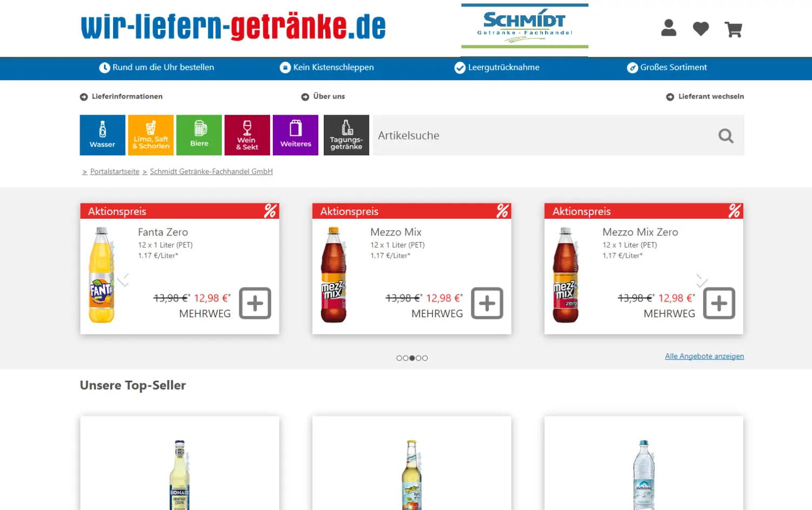Select the first carousel page dot
Image resolution: width=812 pixels, height=510 pixels.
399,358
